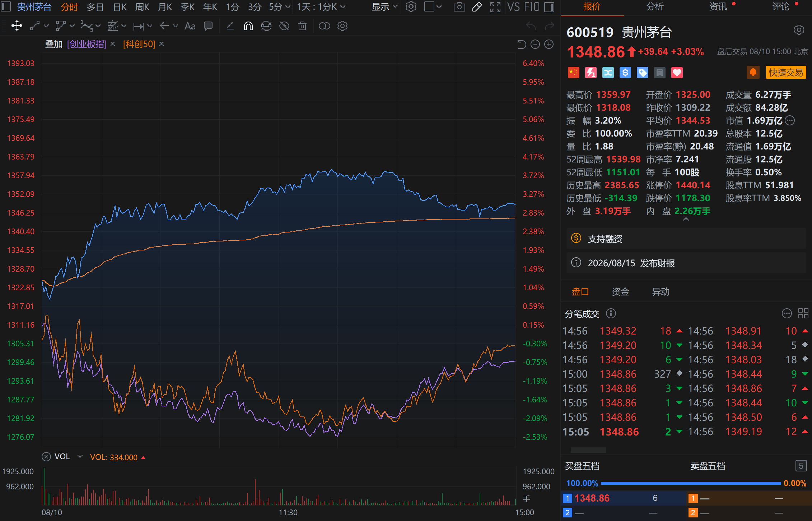
Task: Open the 2026/08/15 发布财报 notice
Action: tap(686, 263)
